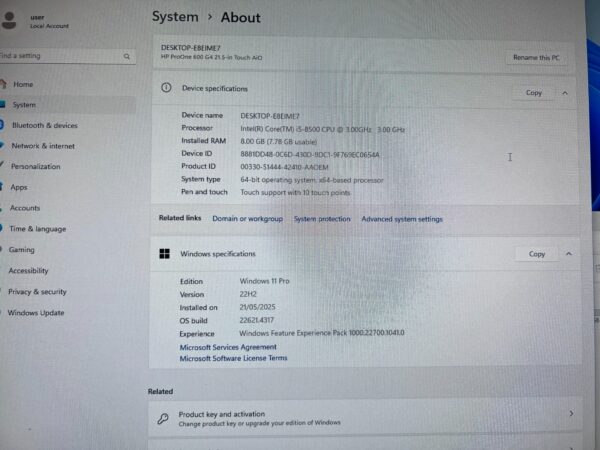Viewport: 600px width, 450px height.
Task: Focus the Find a setting search box
Action: [x=68, y=56]
